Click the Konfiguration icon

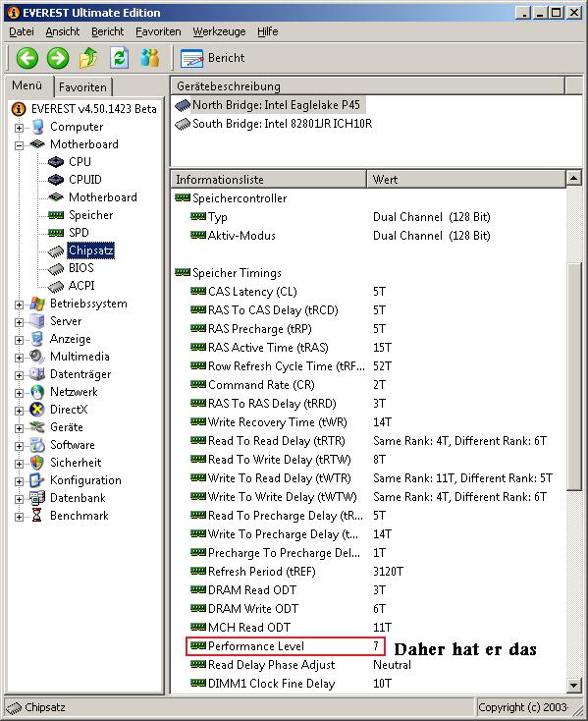pyautogui.click(x=36, y=480)
